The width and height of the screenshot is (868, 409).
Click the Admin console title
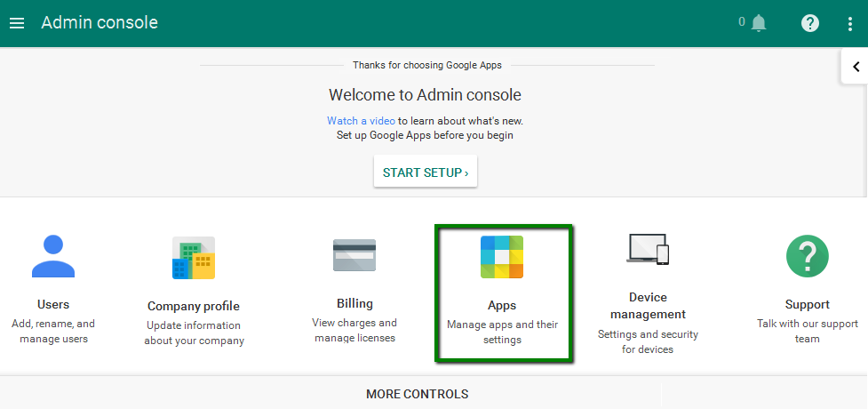pyautogui.click(x=100, y=23)
